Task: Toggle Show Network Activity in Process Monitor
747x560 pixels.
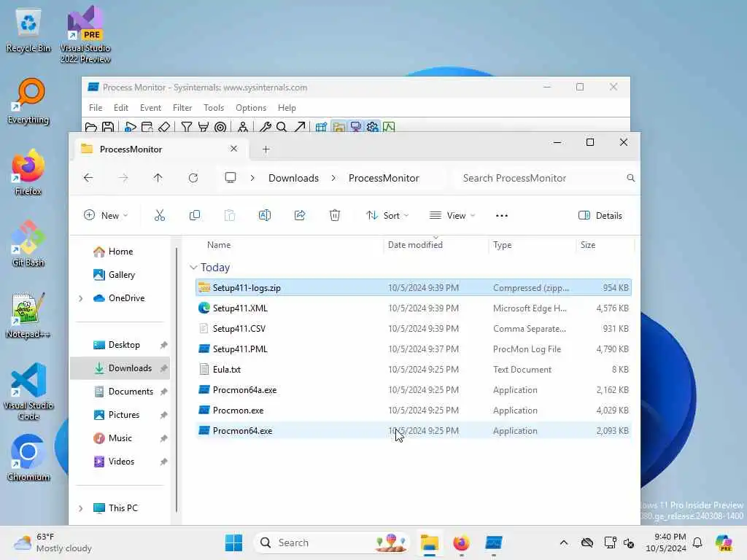Action: click(x=355, y=127)
